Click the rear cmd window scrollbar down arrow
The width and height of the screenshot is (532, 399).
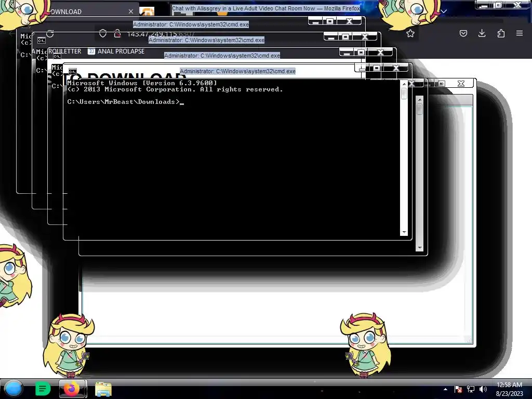pyautogui.click(x=420, y=248)
